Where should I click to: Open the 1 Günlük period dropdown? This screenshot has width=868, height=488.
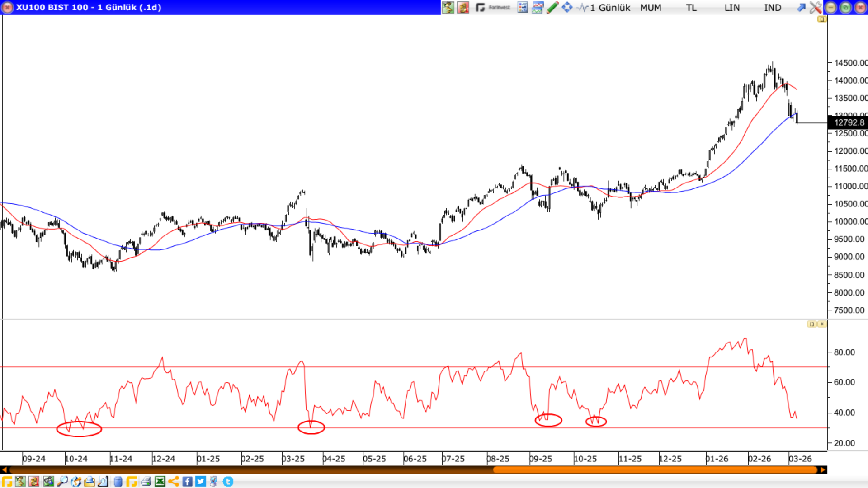tap(609, 8)
